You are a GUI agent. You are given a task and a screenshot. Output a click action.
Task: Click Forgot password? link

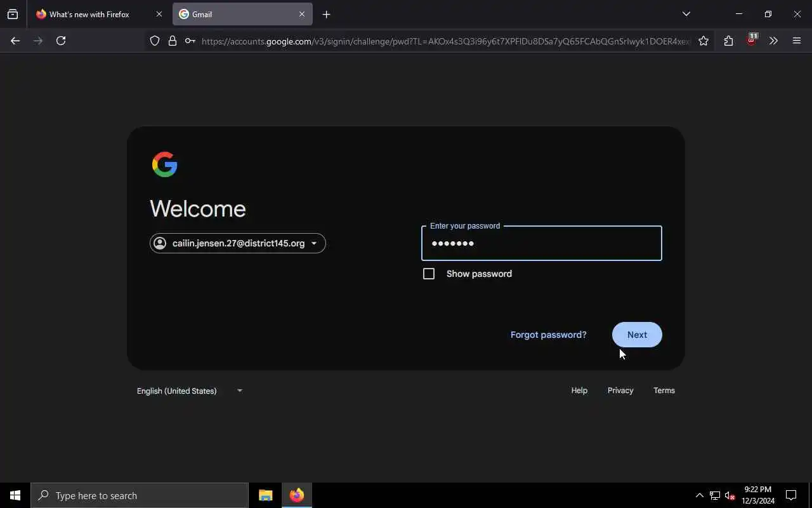[x=549, y=335]
